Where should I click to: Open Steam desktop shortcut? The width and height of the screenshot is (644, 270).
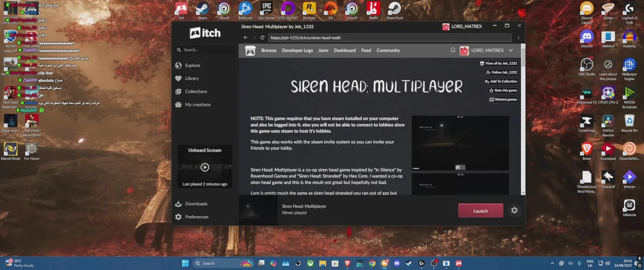(x=202, y=11)
